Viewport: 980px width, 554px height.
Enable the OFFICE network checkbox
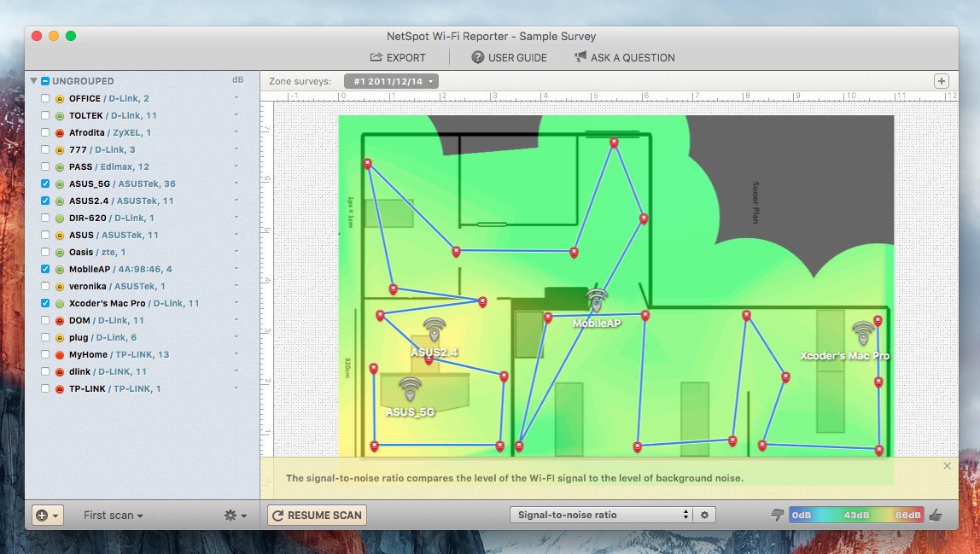click(x=45, y=98)
